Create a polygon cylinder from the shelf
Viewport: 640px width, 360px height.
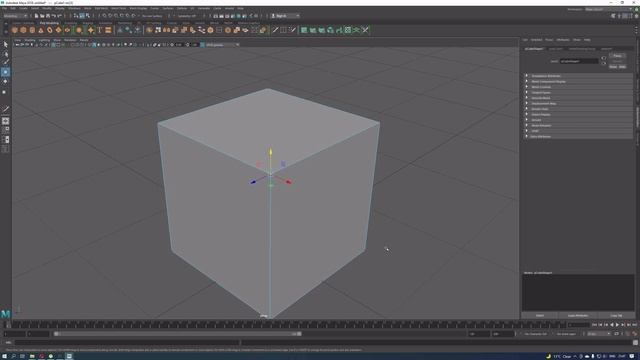click(32, 30)
